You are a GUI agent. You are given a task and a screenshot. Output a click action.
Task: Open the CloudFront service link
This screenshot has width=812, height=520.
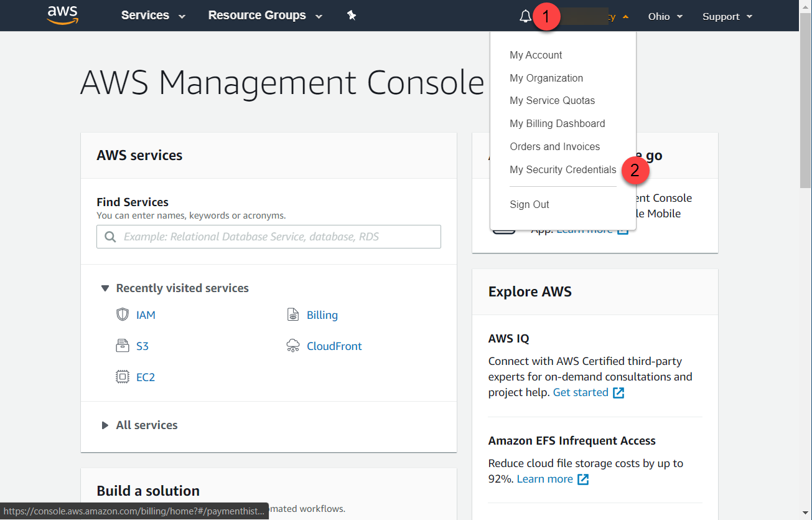coord(334,346)
